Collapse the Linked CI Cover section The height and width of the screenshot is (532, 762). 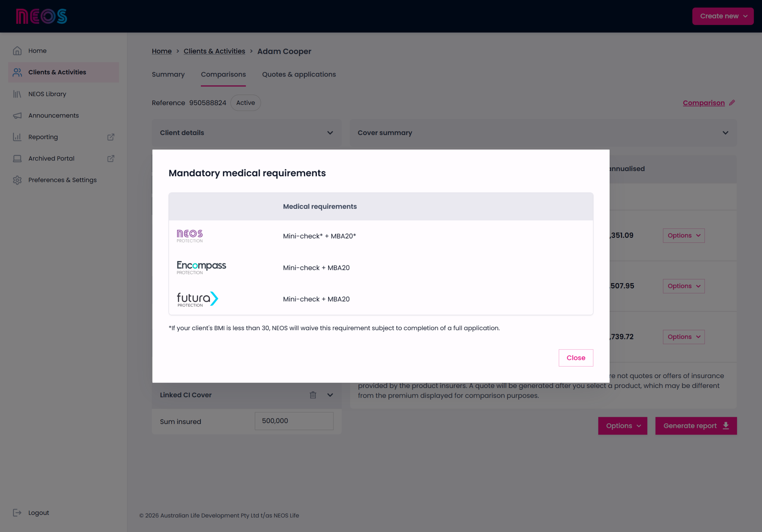(x=330, y=395)
